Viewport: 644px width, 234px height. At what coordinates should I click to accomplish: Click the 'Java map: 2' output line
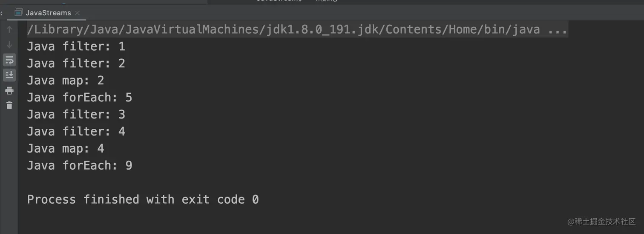(65, 80)
